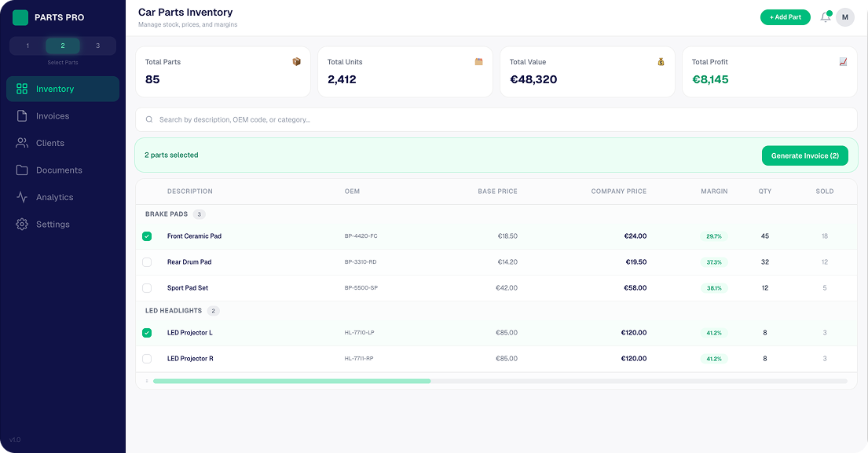The image size is (868, 453).
Task: Click the Documents folder icon in sidebar
Action: 22,170
